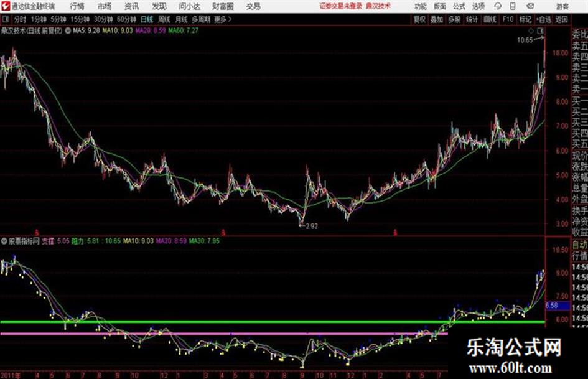Click the 统计 statistics toolbar button
This screenshot has width=588, height=379.
click(472, 19)
